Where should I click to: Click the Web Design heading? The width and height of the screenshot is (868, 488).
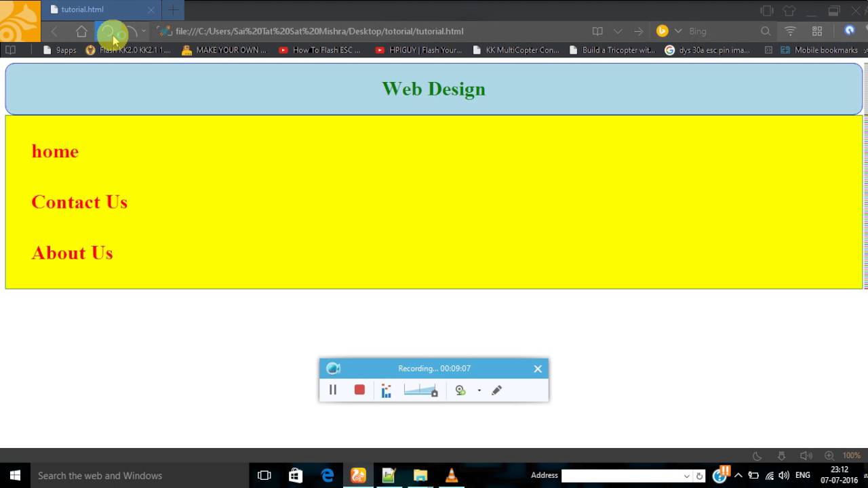click(434, 89)
